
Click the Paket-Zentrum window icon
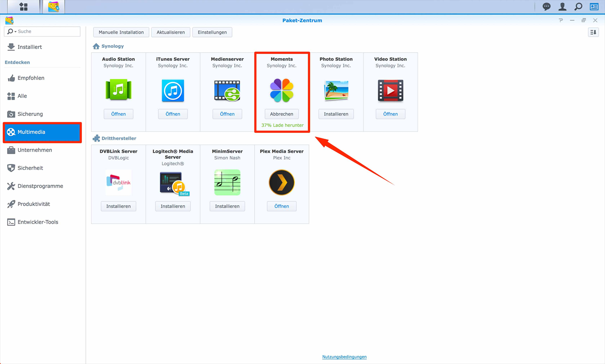(x=9, y=21)
